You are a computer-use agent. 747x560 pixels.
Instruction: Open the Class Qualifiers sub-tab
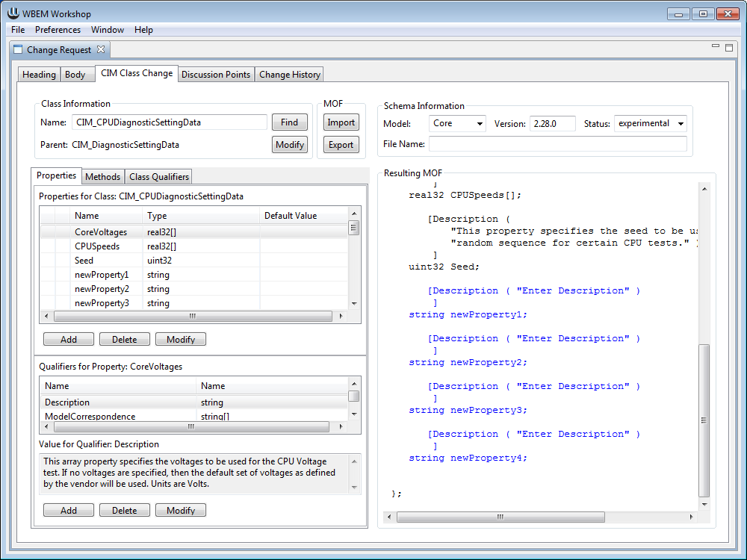(159, 177)
